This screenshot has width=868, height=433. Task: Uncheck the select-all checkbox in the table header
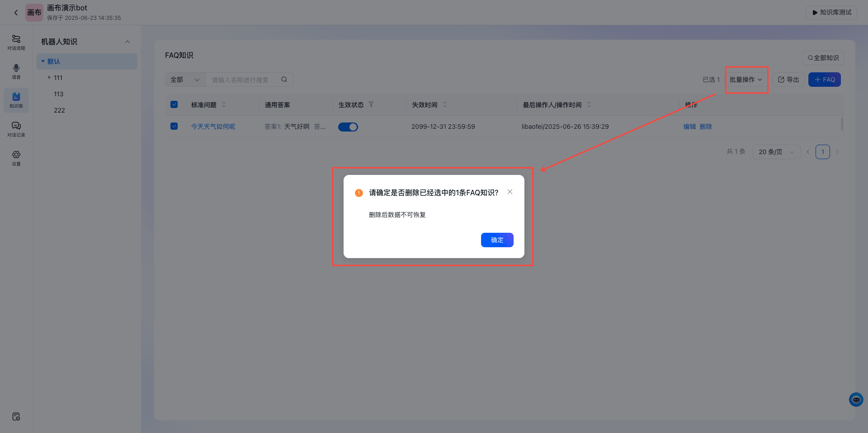click(174, 104)
